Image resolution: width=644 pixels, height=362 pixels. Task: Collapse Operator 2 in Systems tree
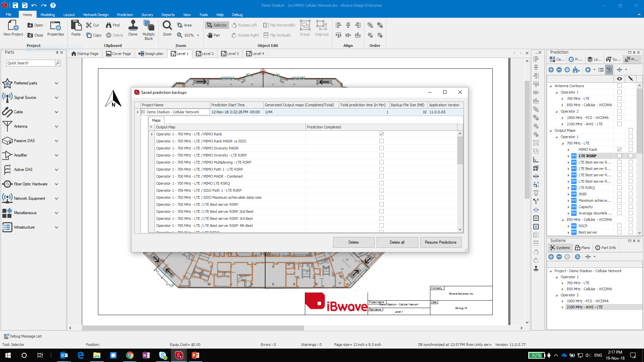tap(557, 295)
